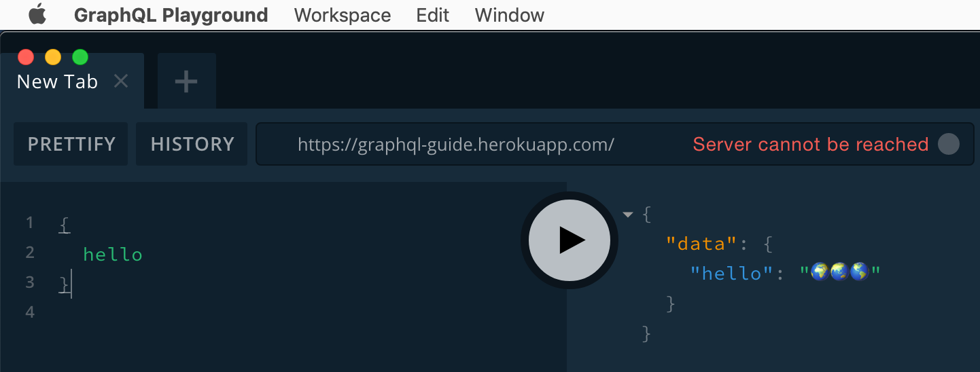Open the Window menu
Image resolution: width=980 pixels, height=372 pixels.
[510, 15]
